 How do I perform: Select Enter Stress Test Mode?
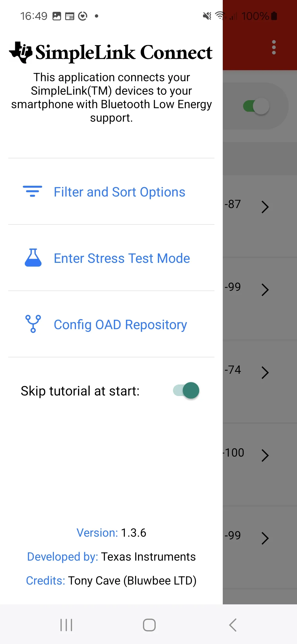tap(122, 258)
